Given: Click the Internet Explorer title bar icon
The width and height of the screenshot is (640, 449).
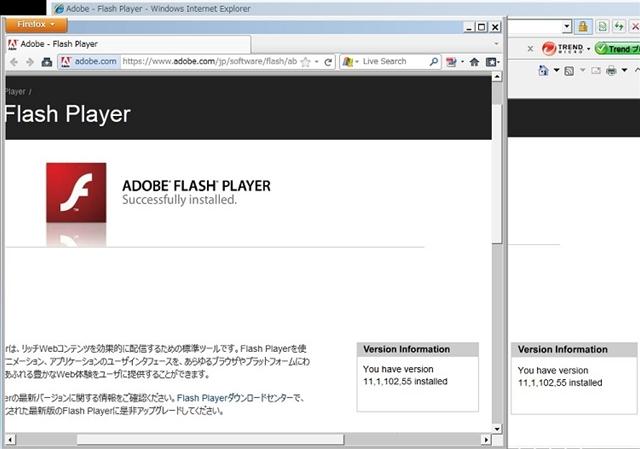Looking at the screenshot, I should click(59, 9).
